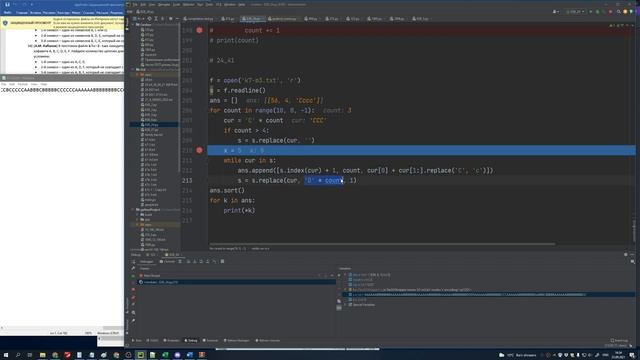Open the Problems tool window tab

click(171, 340)
